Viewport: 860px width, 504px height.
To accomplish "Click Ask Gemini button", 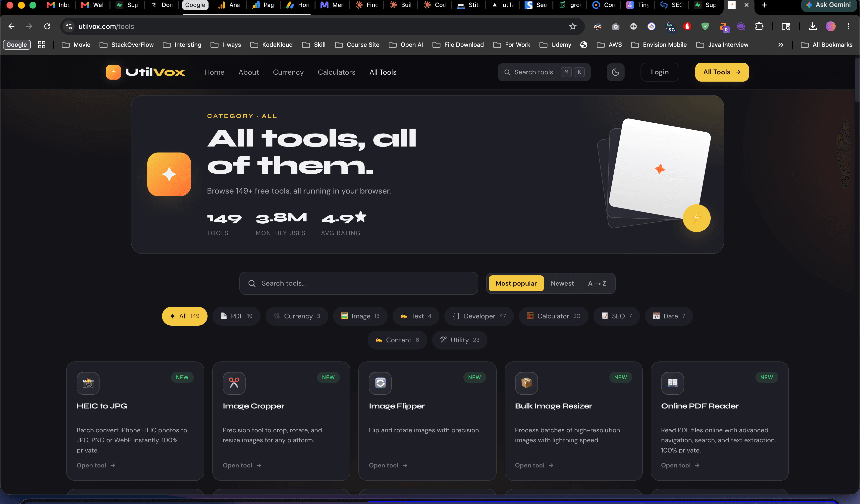I will coord(828,5).
